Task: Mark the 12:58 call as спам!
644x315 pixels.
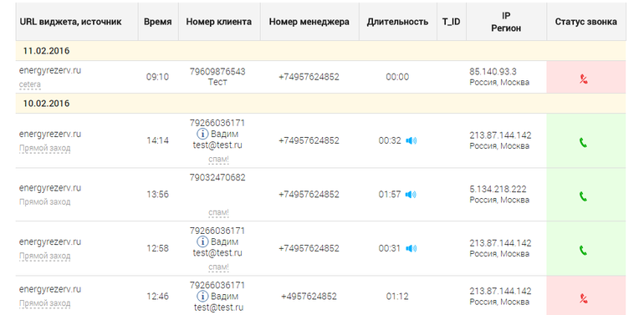Action: pyautogui.click(x=218, y=267)
